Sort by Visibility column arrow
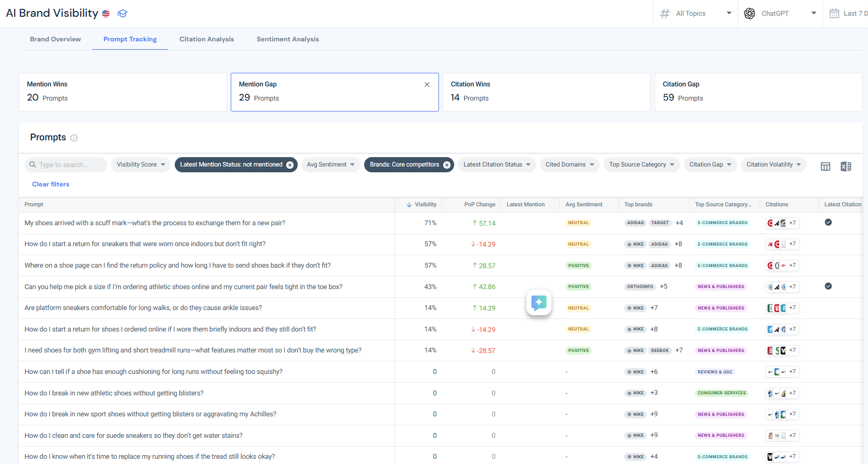The image size is (868, 464). pyautogui.click(x=409, y=205)
